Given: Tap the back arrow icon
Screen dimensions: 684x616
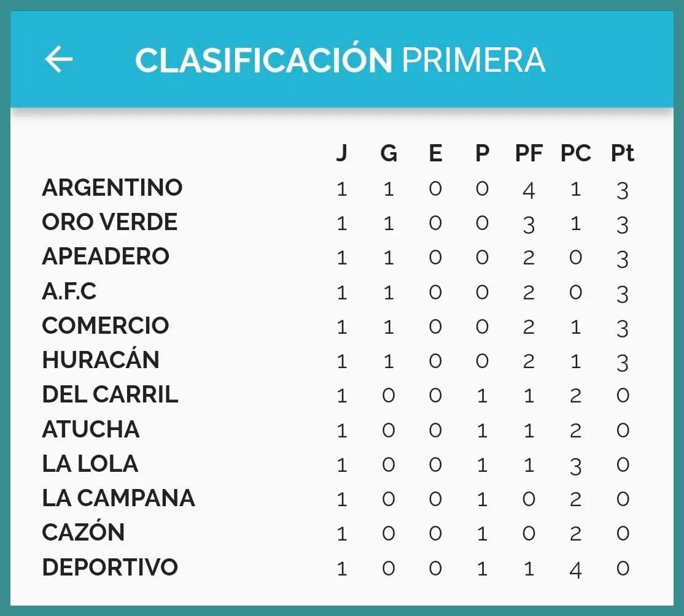Looking at the screenshot, I should pyautogui.click(x=59, y=60).
